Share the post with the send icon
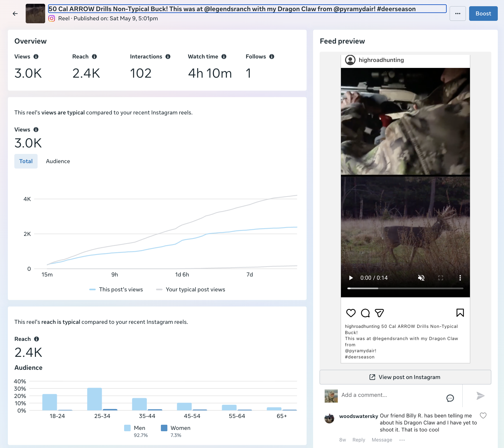The image size is (504, 448). pos(379,313)
